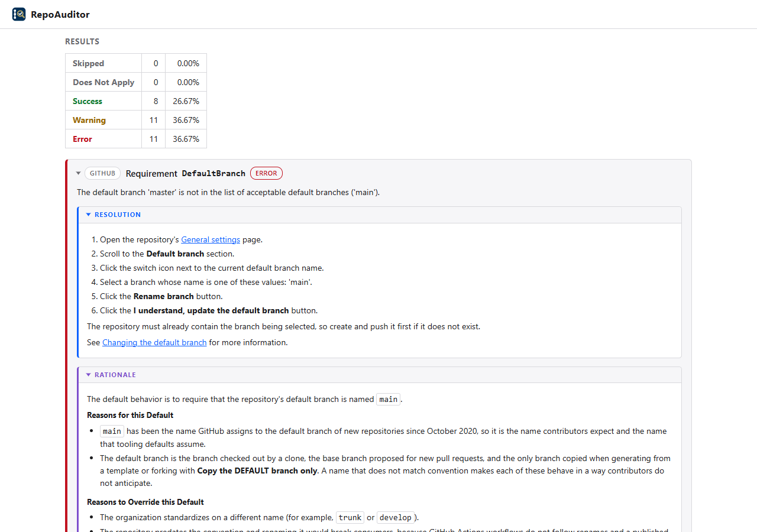Click the bold 'Rename branch' text
The image size is (757, 532).
[164, 296]
